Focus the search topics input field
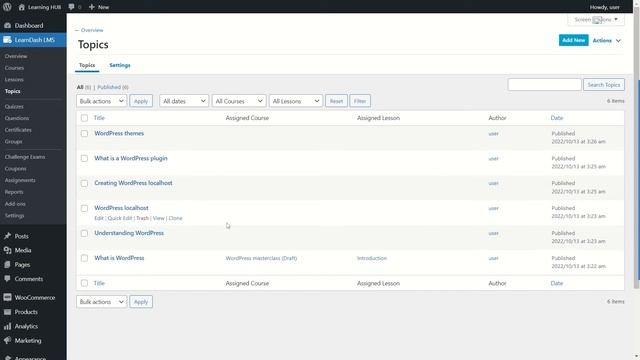Screen dimensions: 640x360 pyautogui.click(x=544, y=85)
